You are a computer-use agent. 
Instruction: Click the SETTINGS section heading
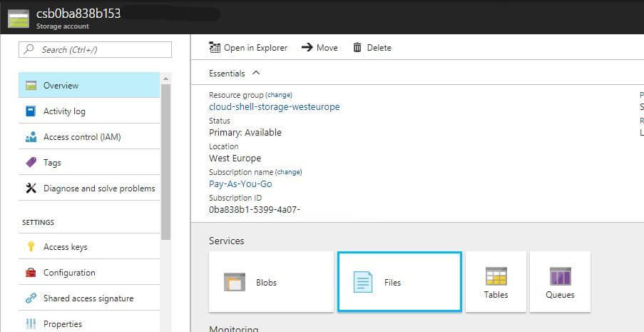click(x=39, y=222)
